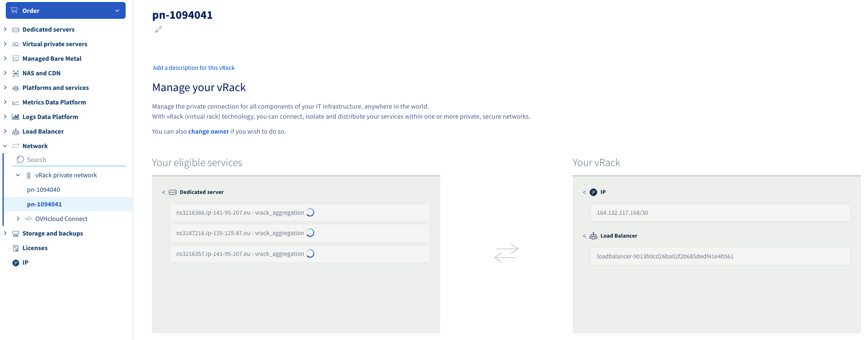Click the Licenses sidebar icon
Viewport: 868px width, 340px height.
point(16,248)
